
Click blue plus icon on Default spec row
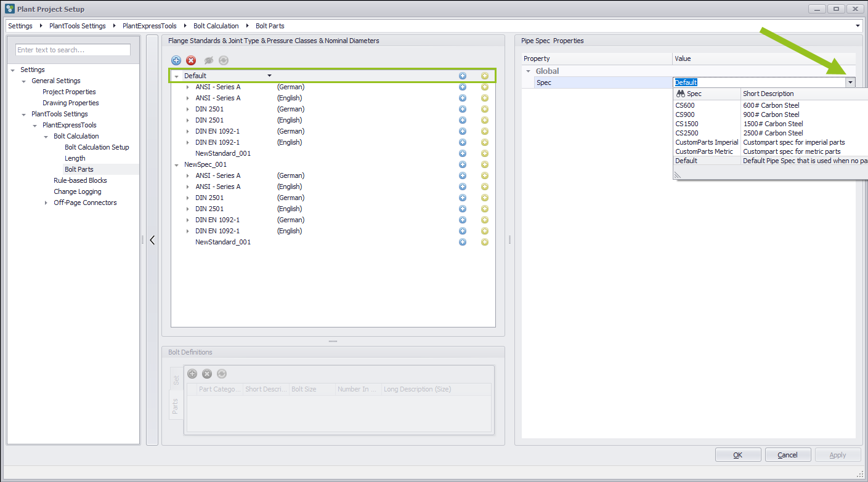point(463,76)
